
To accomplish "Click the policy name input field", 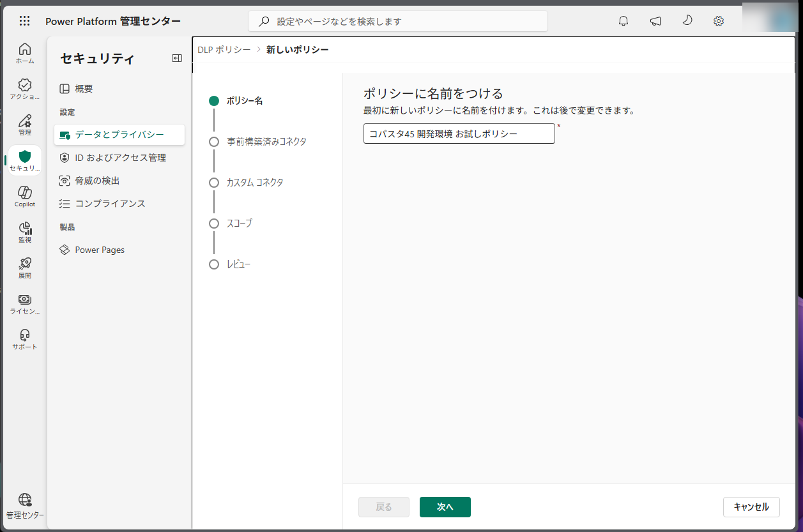I will point(459,133).
